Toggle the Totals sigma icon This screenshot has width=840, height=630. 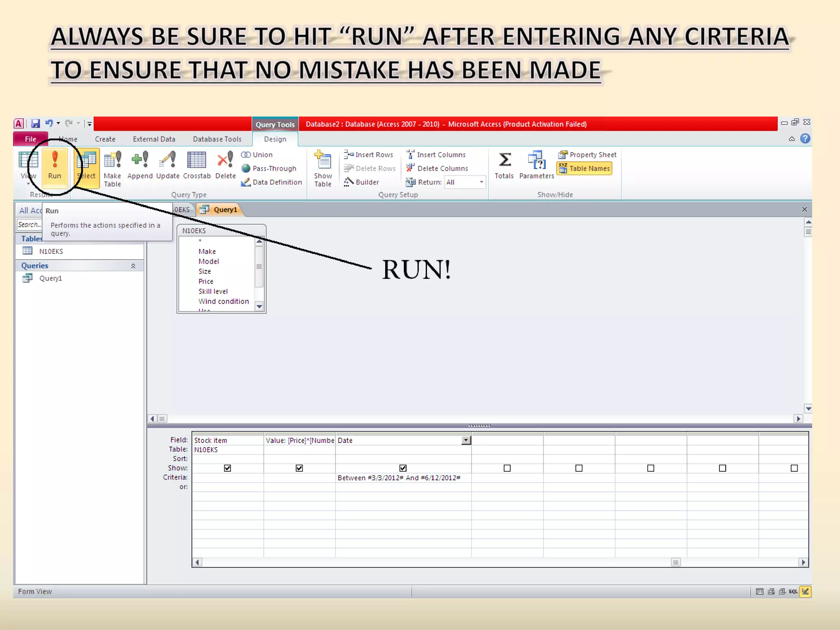coord(504,160)
